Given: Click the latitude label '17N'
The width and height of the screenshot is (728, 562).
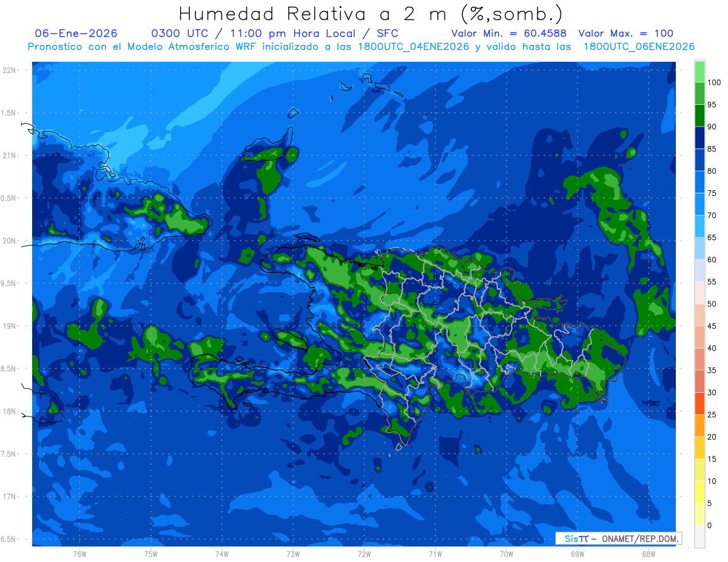Looking at the screenshot, I should 8,497.
